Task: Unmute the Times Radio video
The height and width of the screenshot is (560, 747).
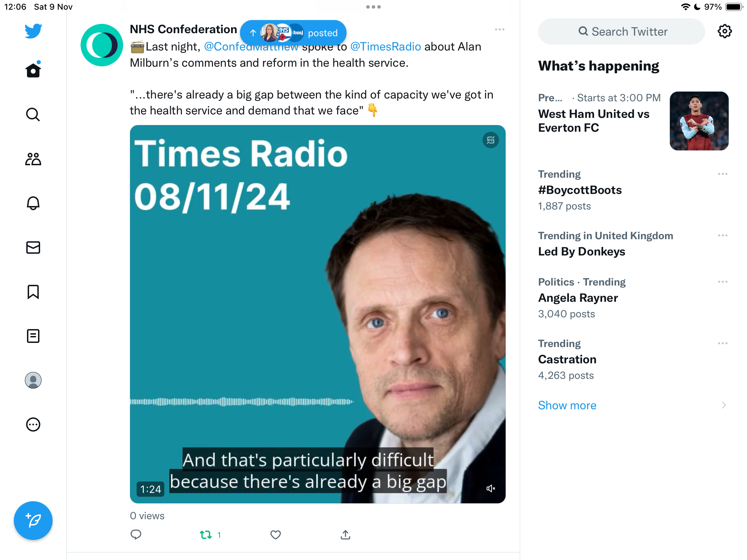Action: pos(491,488)
